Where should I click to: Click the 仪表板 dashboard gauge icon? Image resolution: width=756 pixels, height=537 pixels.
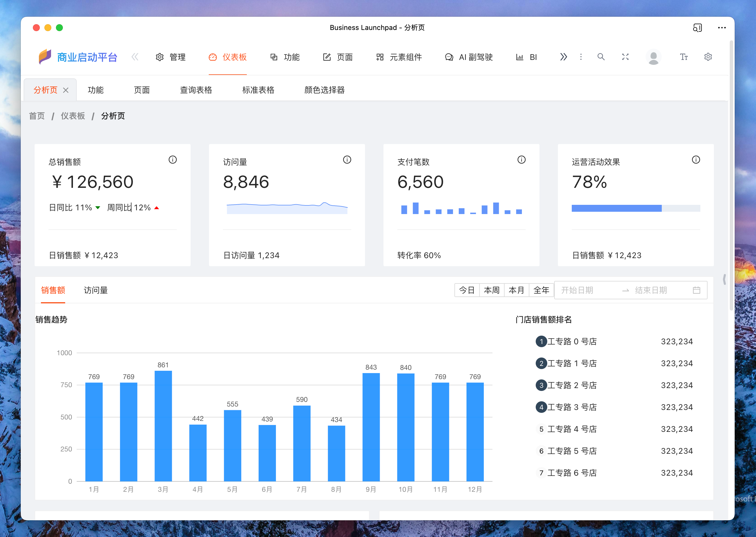click(213, 57)
